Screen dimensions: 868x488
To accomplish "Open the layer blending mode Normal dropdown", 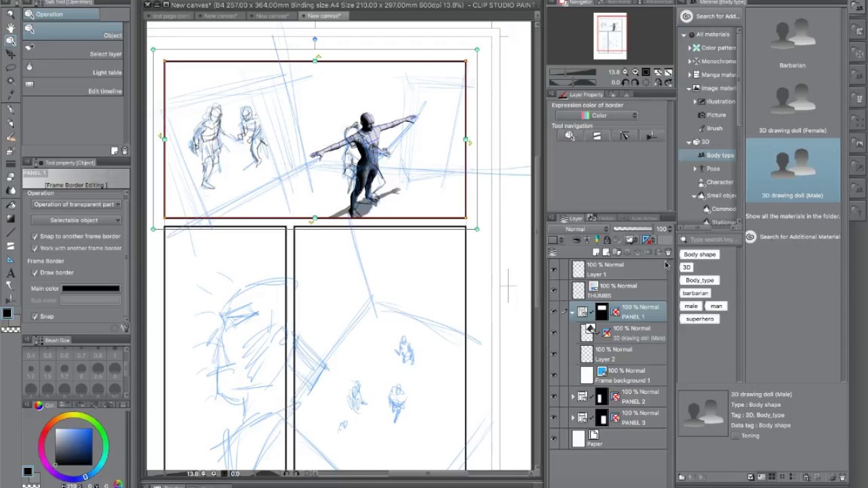I will click(578, 229).
